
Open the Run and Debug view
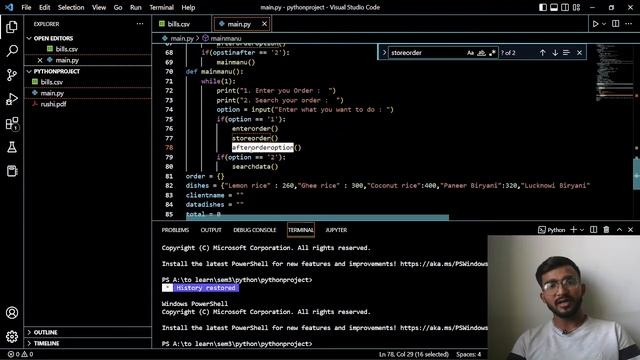point(12,99)
